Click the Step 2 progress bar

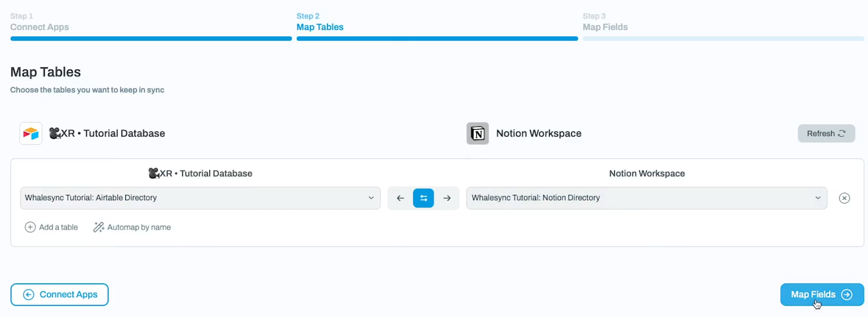pyautogui.click(x=437, y=39)
